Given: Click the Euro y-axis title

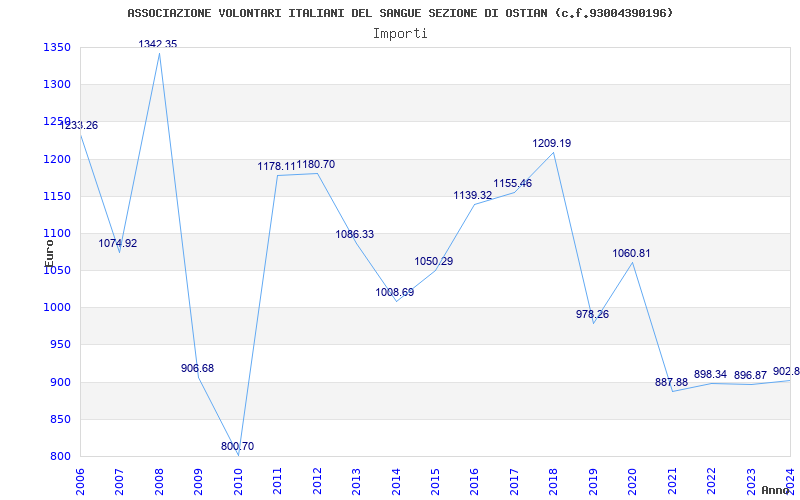Looking at the screenshot, I should click(49, 253).
